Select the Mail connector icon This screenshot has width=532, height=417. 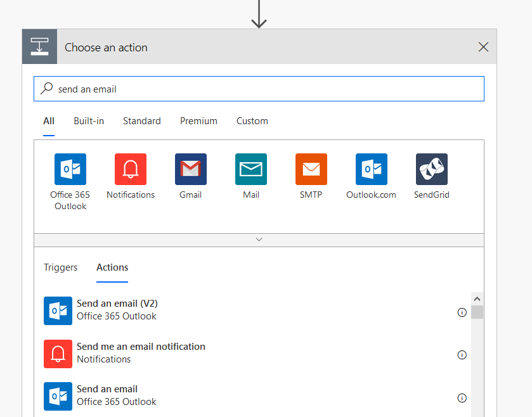tap(251, 169)
